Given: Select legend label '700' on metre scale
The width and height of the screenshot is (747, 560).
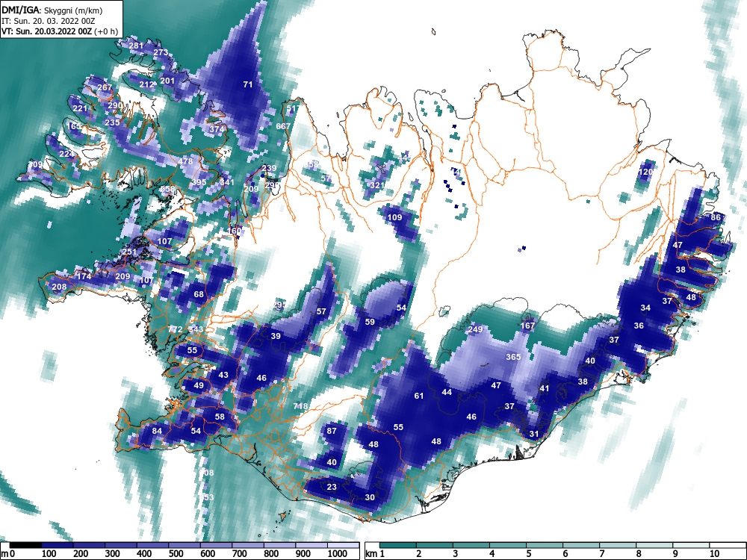Looking at the screenshot, I should pyautogui.click(x=239, y=554).
